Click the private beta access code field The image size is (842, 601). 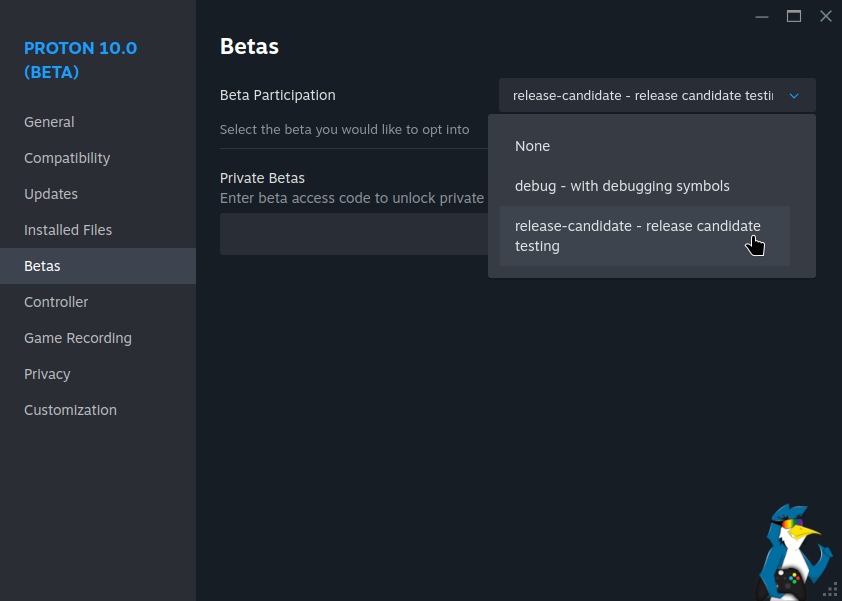352,234
